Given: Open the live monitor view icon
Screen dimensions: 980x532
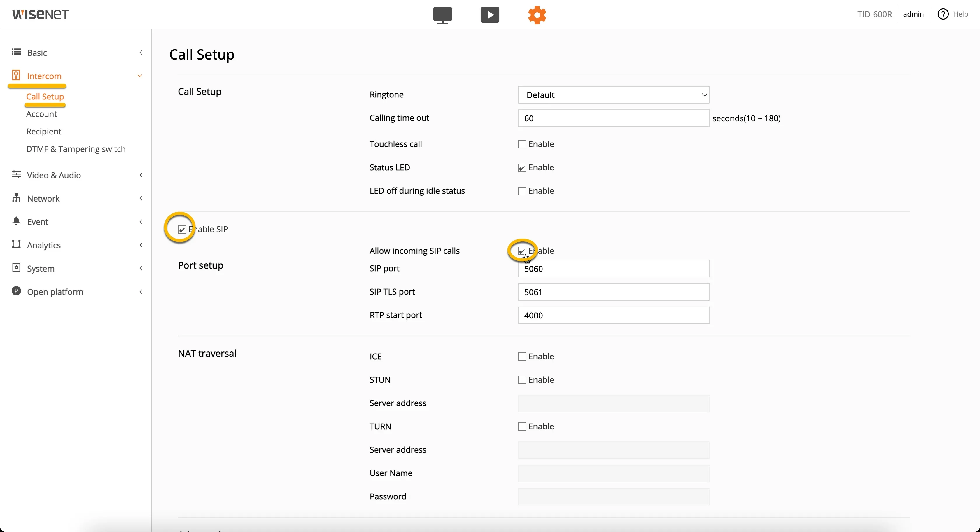Looking at the screenshot, I should (442, 15).
